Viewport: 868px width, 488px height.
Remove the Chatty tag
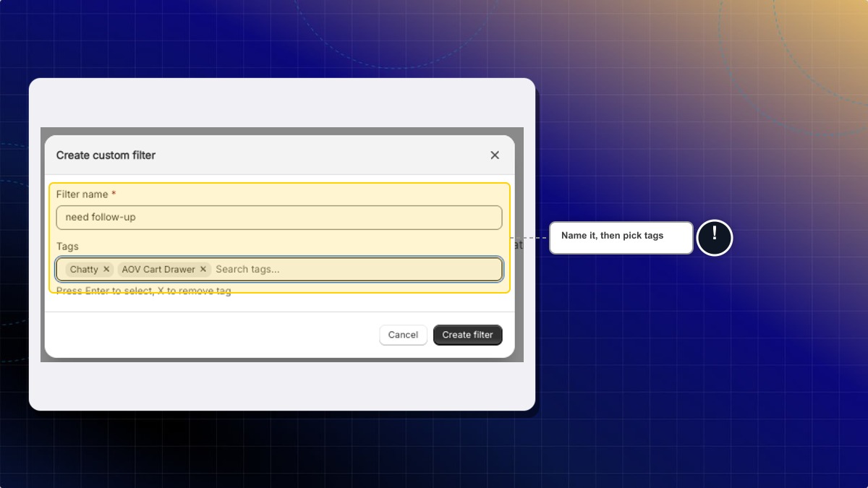click(x=106, y=269)
